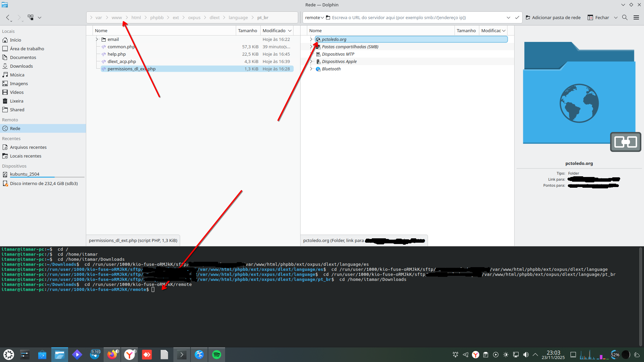The height and width of the screenshot is (362, 644).
Task: Confirm URL with the checkmark icon
Action: click(x=517, y=17)
